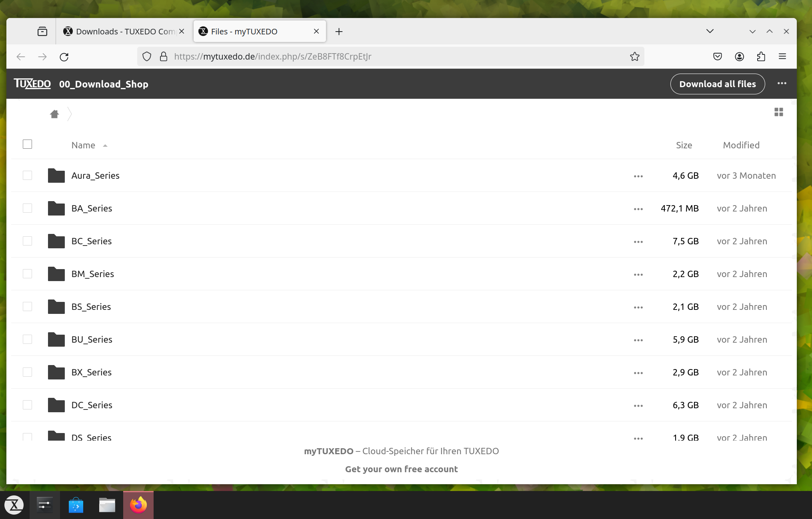Open the BX_Series folder name
The image size is (812, 519).
(91, 372)
